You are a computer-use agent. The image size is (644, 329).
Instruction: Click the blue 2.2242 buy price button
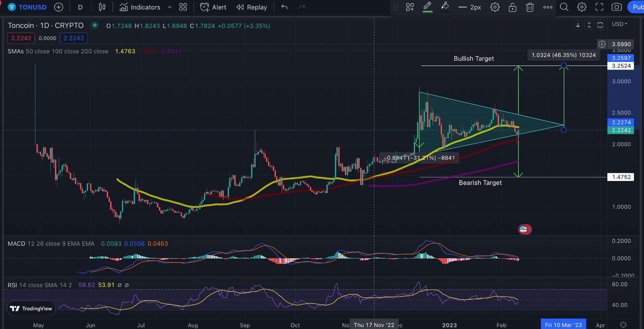point(74,38)
